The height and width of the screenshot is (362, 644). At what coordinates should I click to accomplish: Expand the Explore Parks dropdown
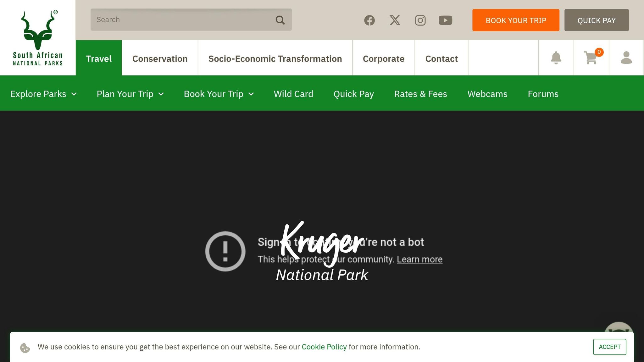click(x=43, y=94)
